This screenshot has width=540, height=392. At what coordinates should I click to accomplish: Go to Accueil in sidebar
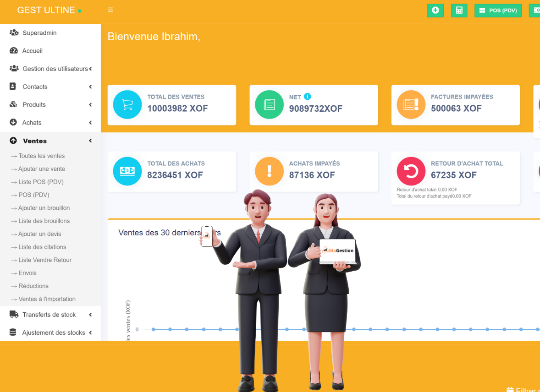coord(32,51)
